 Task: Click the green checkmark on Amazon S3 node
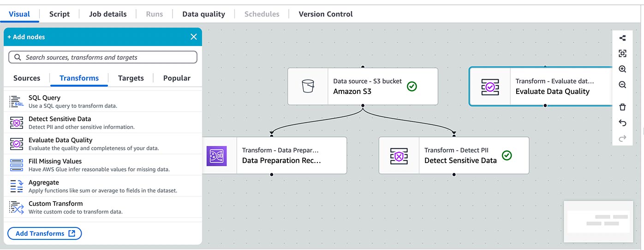[412, 86]
